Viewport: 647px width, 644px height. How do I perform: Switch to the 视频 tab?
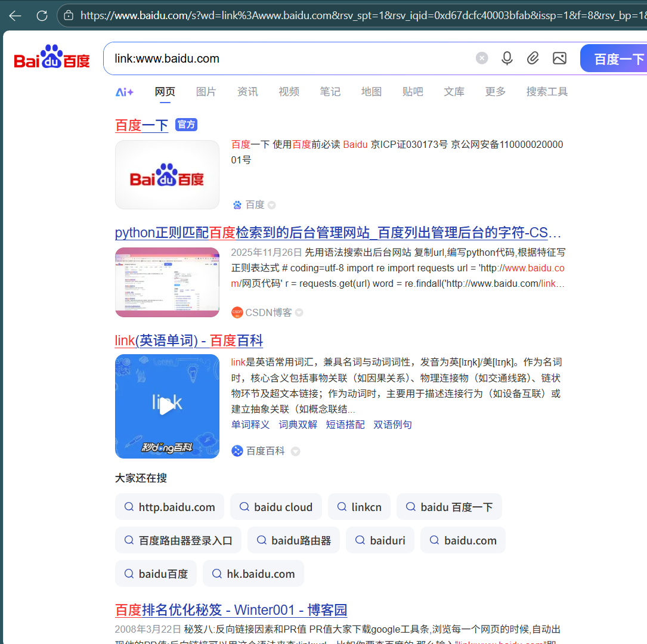click(289, 92)
